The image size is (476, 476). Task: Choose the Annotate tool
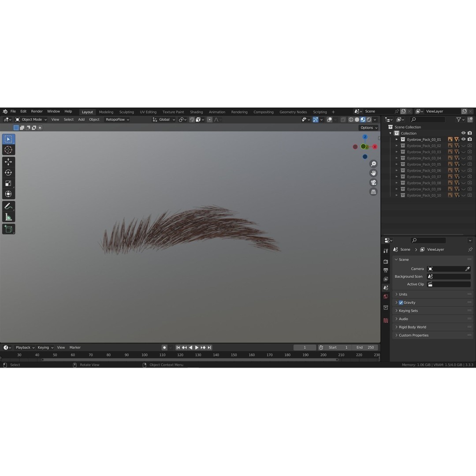click(x=8, y=206)
